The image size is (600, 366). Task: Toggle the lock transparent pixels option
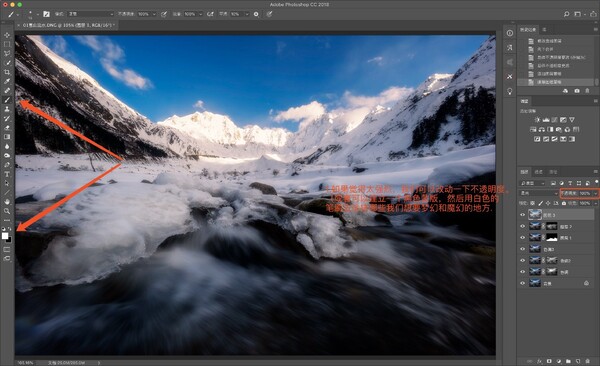[x=533, y=203]
